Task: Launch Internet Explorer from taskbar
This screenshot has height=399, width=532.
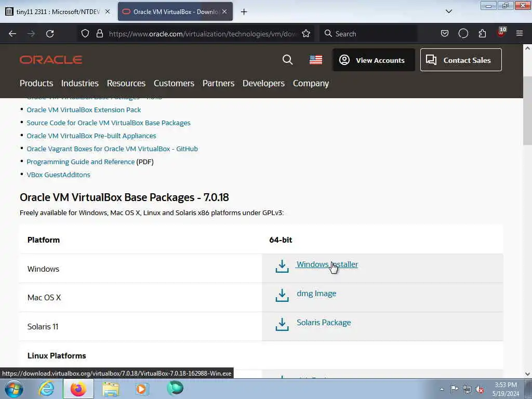Action: [x=46, y=389]
